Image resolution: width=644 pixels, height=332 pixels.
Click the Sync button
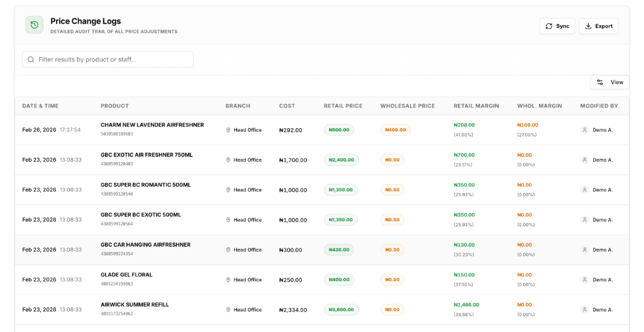pos(557,26)
